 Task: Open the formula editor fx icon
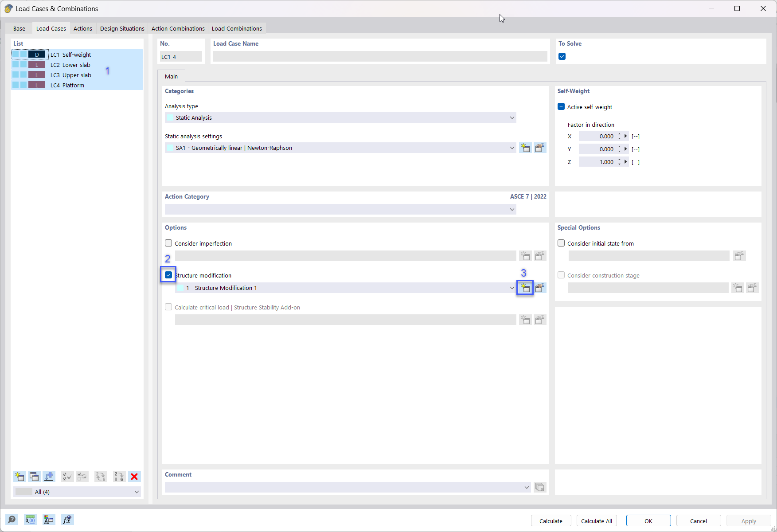[x=67, y=519]
